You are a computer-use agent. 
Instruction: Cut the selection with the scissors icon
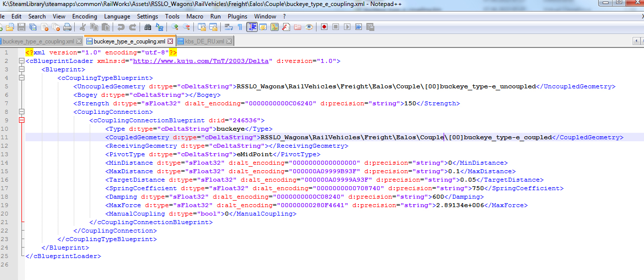coord(83,27)
